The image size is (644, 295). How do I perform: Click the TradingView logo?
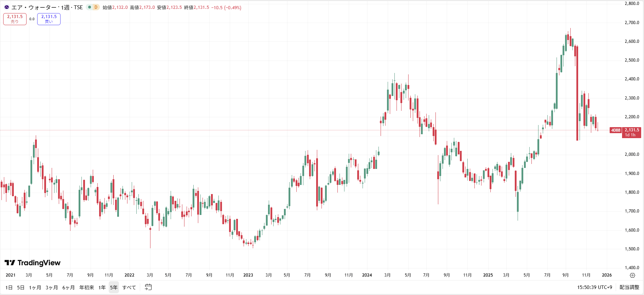[x=33, y=263]
